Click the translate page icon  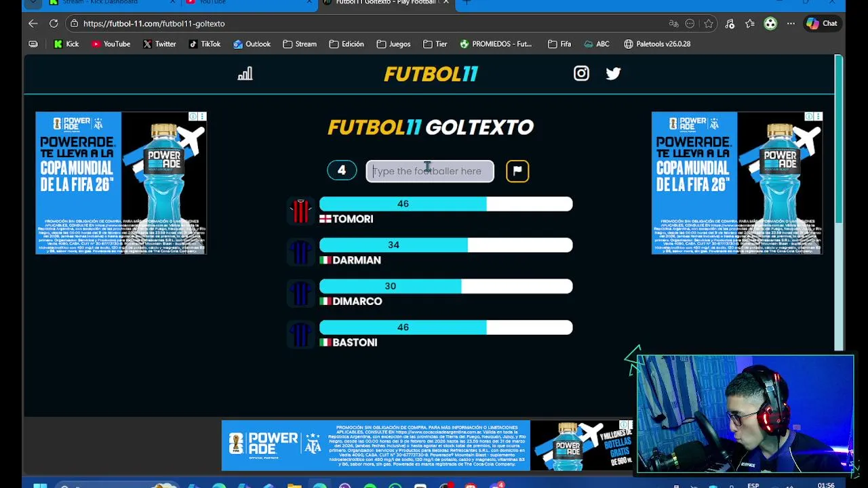673,24
